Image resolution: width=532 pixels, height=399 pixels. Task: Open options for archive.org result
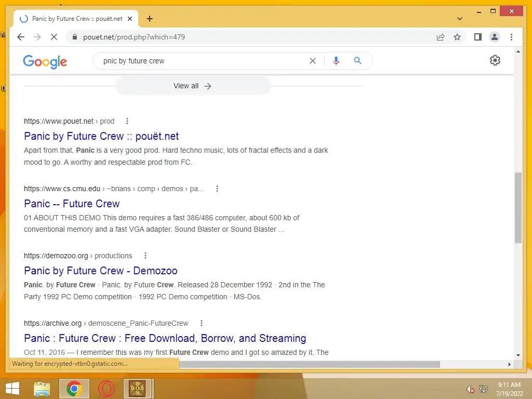pos(202,323)
